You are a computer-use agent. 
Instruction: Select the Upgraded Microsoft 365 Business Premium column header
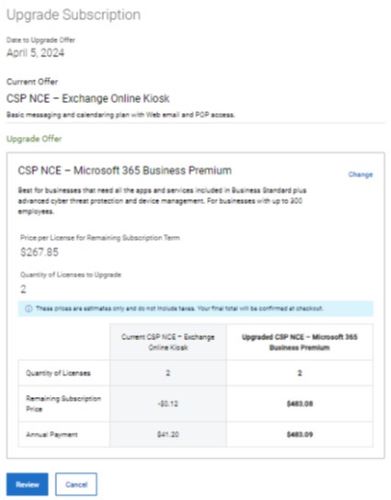click(x=300, y=342)
